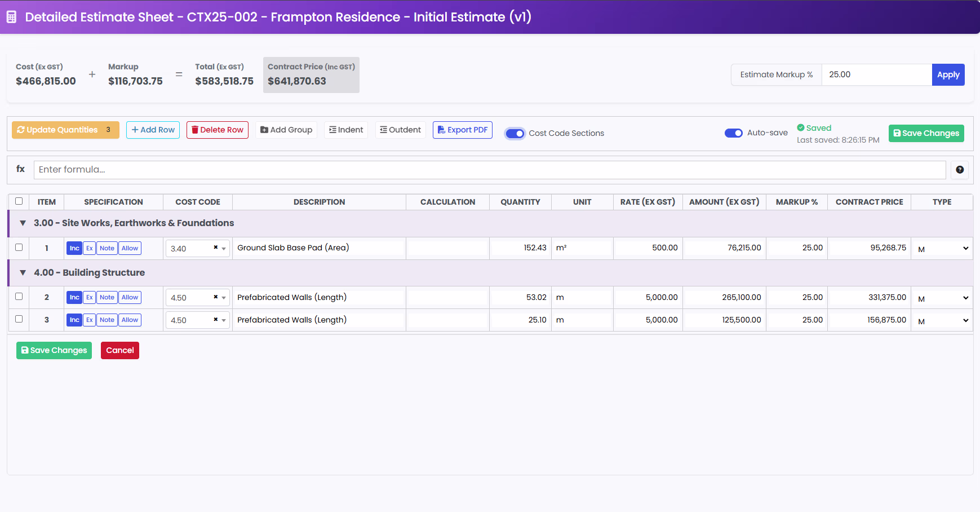This screenshot has width=980, height=512.
Task: Select checkbox for item 3 row
Action: (x=19, y=319)
